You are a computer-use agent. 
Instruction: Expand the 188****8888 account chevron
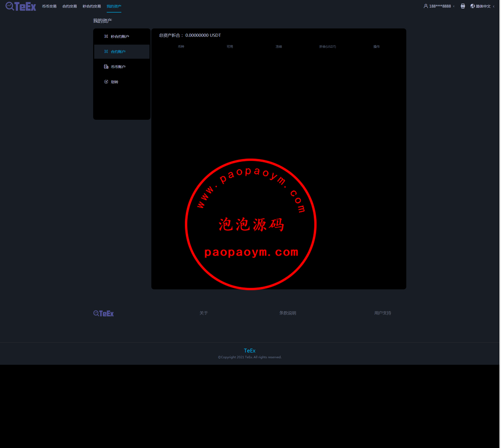(454, 6)
